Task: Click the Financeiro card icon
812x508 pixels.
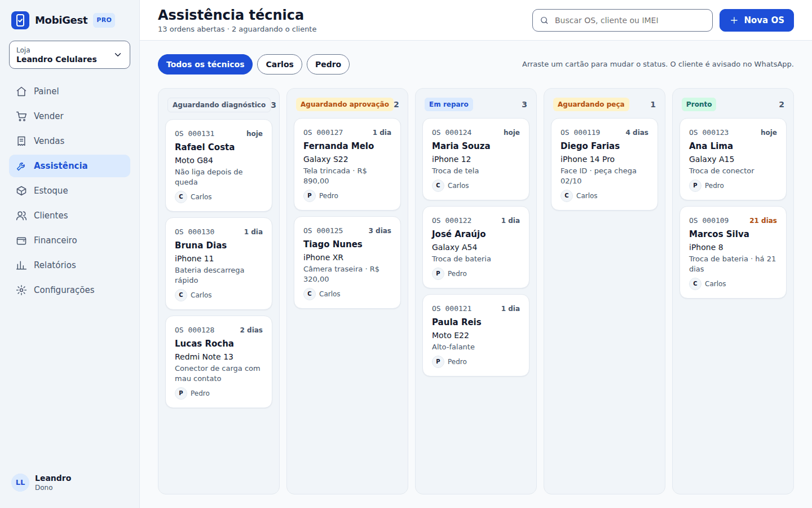Action: 21,240
